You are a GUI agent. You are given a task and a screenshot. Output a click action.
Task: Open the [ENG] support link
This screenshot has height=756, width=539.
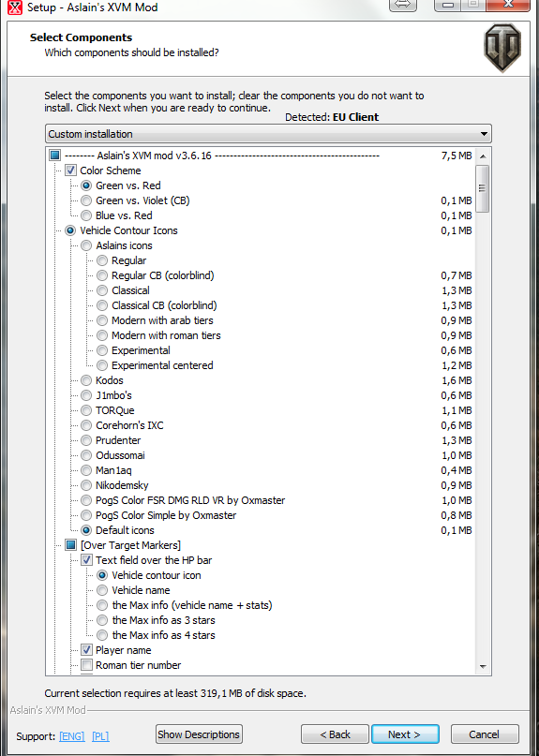point(72,736)
